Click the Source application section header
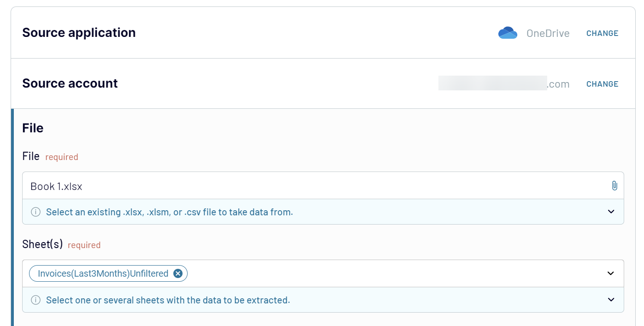 pyautogui.click(x=79, y=33)
